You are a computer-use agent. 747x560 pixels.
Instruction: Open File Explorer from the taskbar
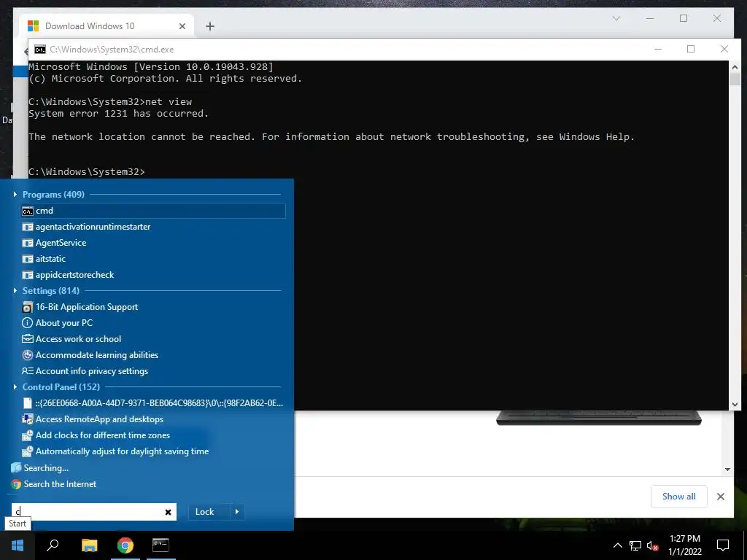(x=89, y=545)
